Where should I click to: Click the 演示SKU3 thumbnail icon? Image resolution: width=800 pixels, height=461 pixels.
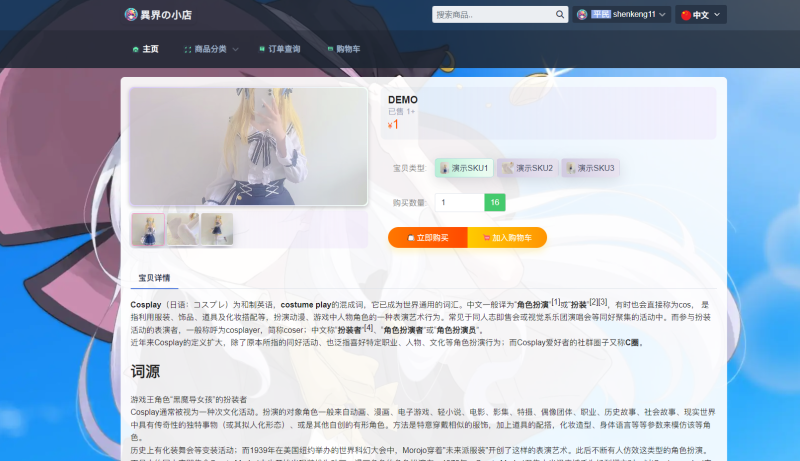coord(571,168)
